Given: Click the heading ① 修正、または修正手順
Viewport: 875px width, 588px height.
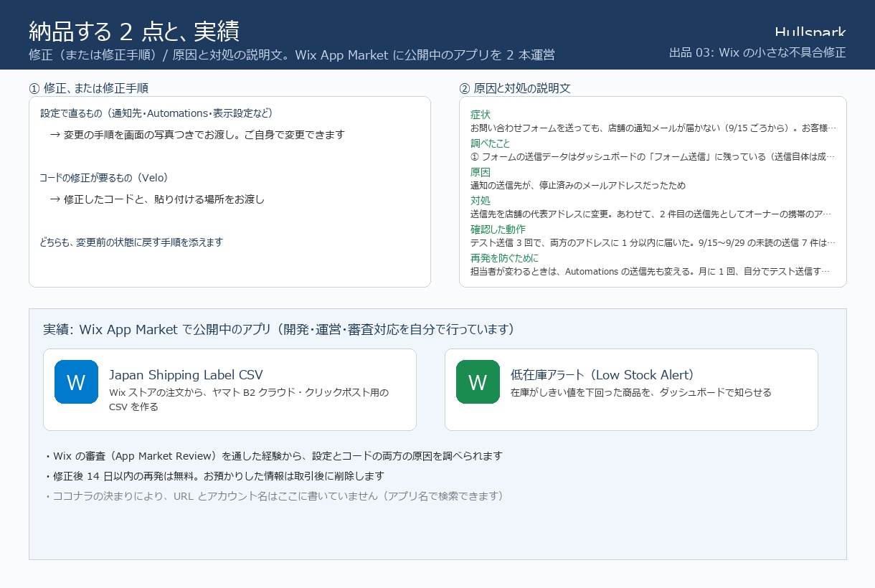Looking at the screenshot, I should coord(89,88).
